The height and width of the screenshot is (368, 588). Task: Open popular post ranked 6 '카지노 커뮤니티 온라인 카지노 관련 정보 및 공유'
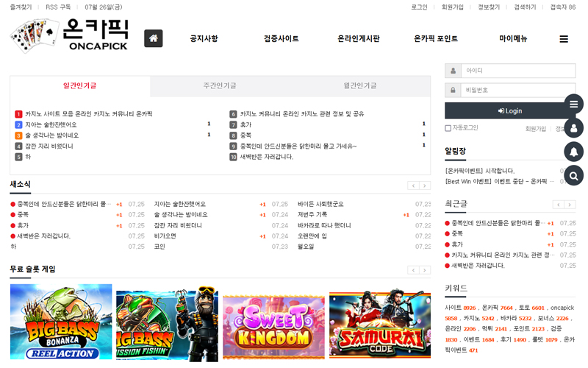(302, 114)
